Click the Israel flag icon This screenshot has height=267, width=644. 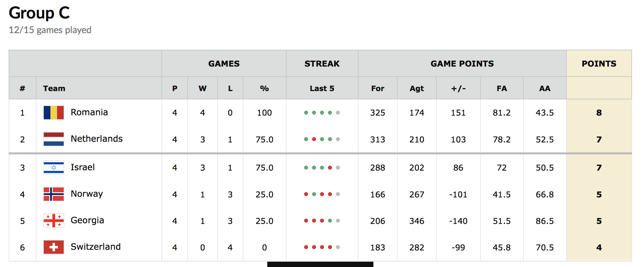click(54, 168)
